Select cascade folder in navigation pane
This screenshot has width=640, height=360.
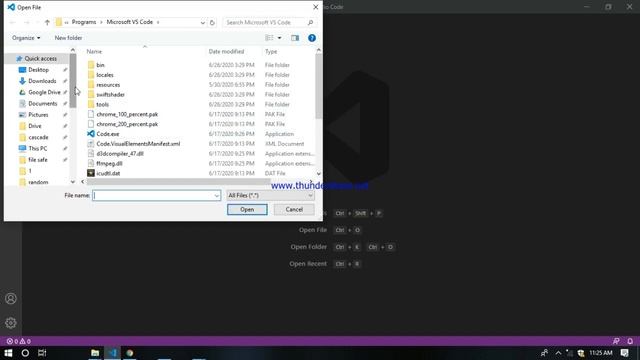[x=38, y=137]
